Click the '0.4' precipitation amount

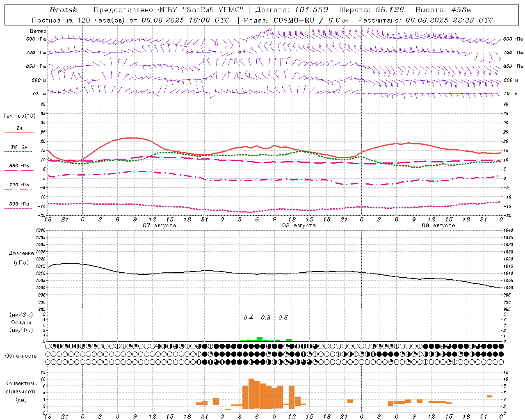249,317
